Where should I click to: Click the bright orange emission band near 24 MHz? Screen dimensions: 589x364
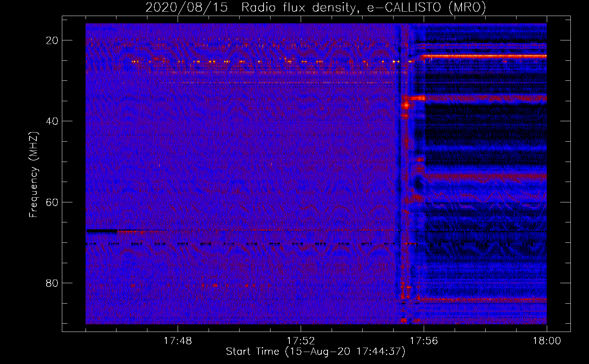(x=484, y=56)
